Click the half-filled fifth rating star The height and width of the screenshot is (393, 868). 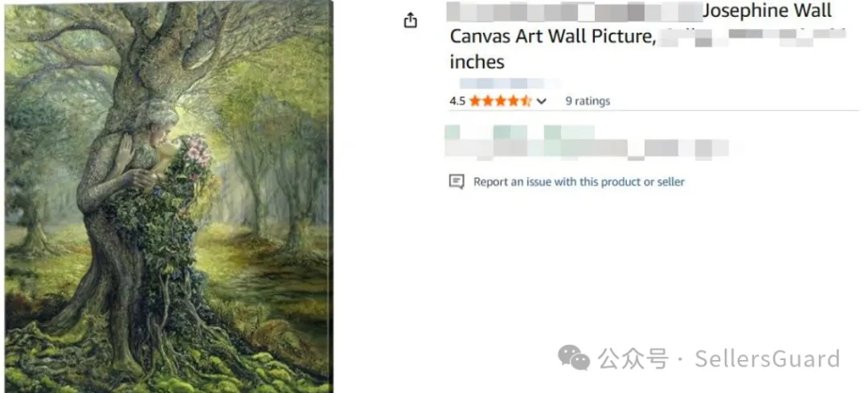[526, 101]
